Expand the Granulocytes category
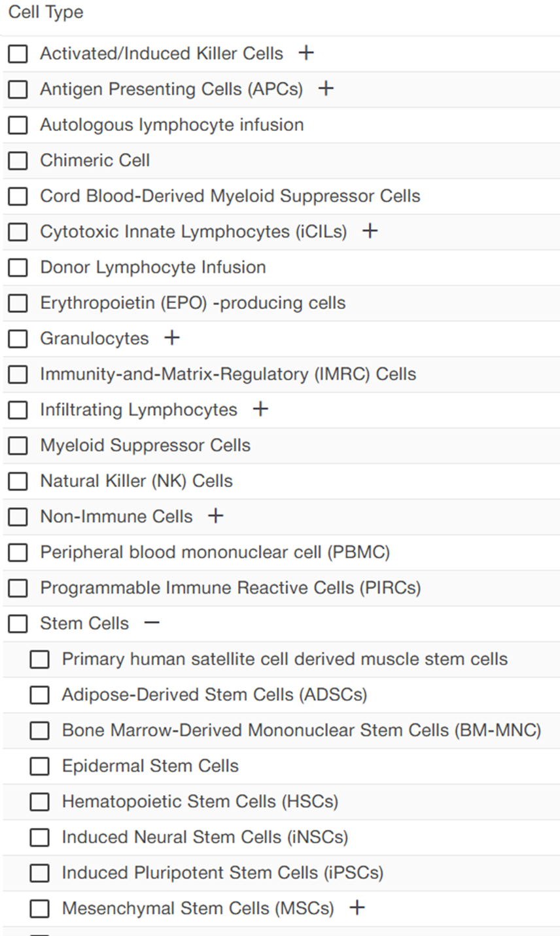 coord(172,338)
